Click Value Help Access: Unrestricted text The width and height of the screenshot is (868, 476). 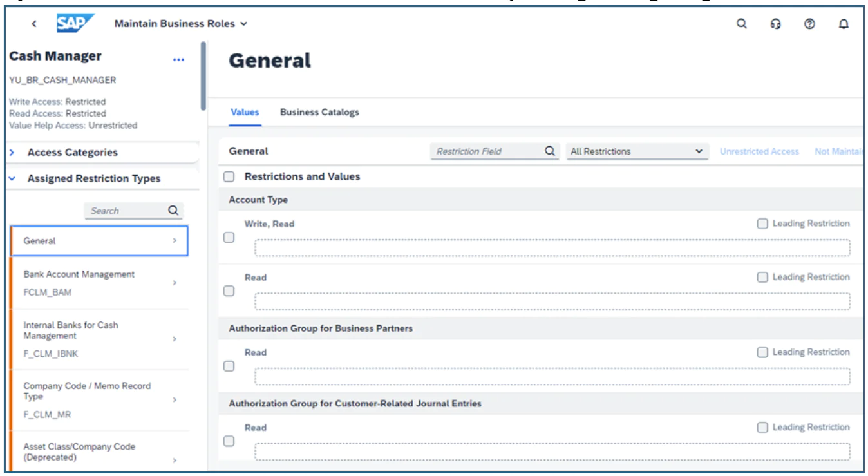pyautogui.click(x=73, y=125)
